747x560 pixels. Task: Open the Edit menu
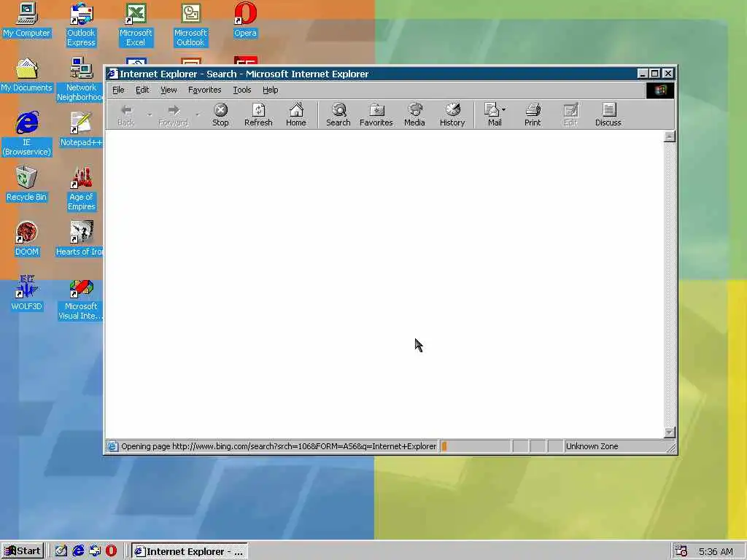pos(142,90)
